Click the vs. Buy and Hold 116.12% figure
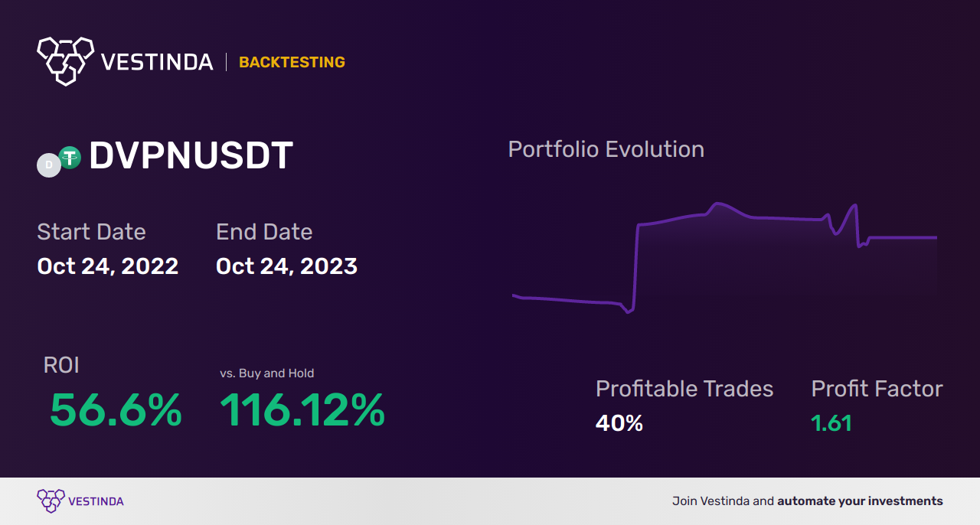 click(x=302, y=410)
